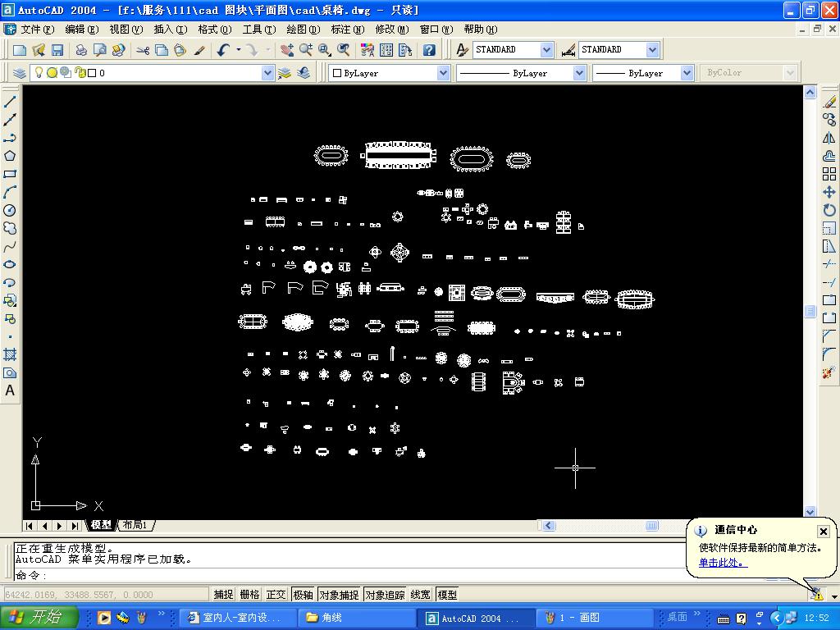Toggle the 对象追踪 object tracking

tap(385, 595)
